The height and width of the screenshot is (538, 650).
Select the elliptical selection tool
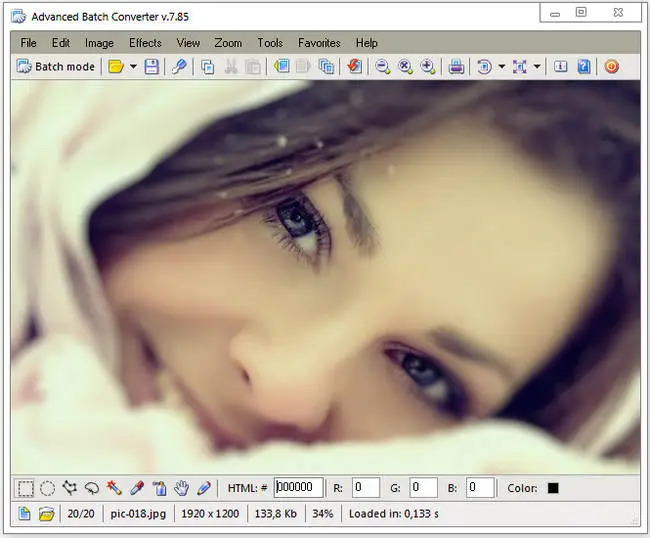(x=47, y=488)
